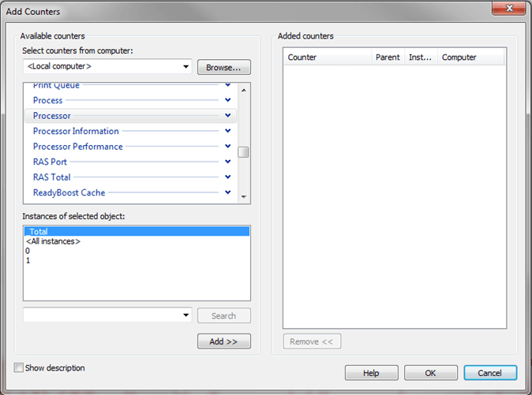Screen dimensions: 532x395
Task: Select the Processor counter category
Action: click(52, 116)
